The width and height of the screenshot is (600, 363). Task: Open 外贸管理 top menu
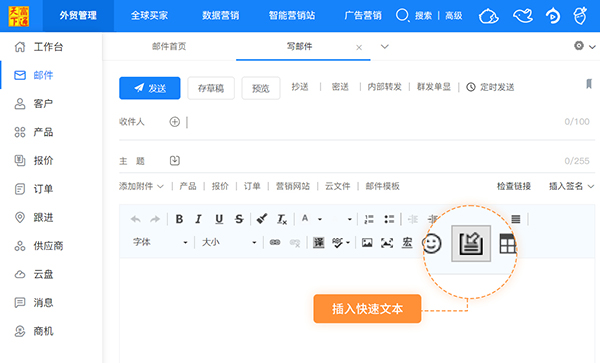(78, 16)
